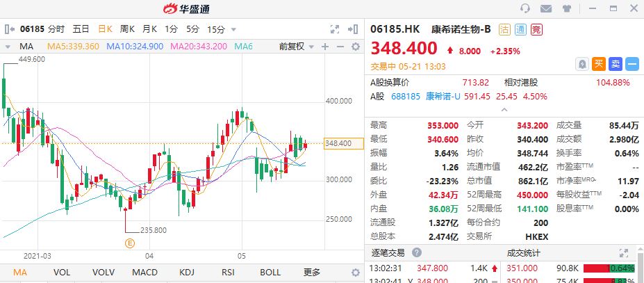Expand the 成交统计 panel icon
This screenshot has width=644, height=283.
pos(623,253)
